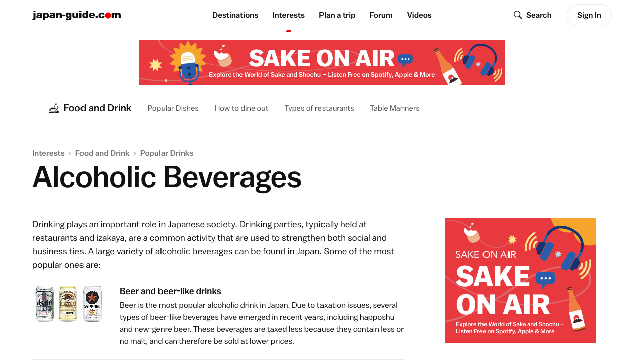Open the Table Manners tab

(395, 108)
